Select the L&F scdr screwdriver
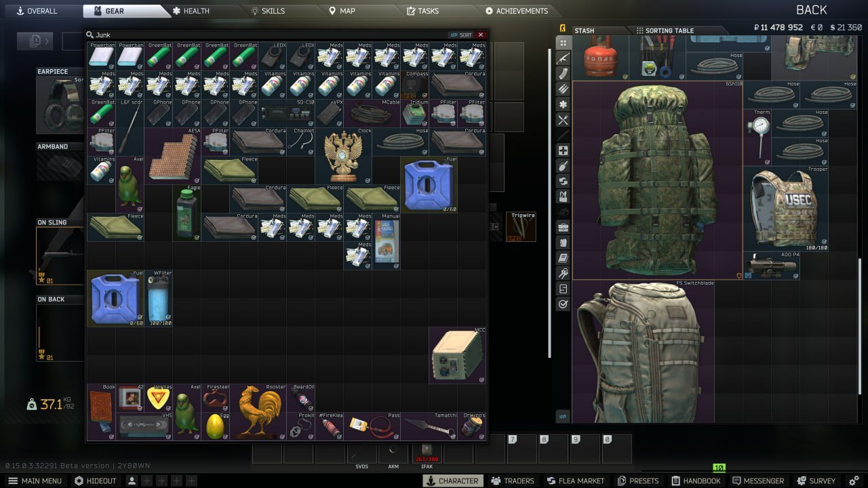 130,127
